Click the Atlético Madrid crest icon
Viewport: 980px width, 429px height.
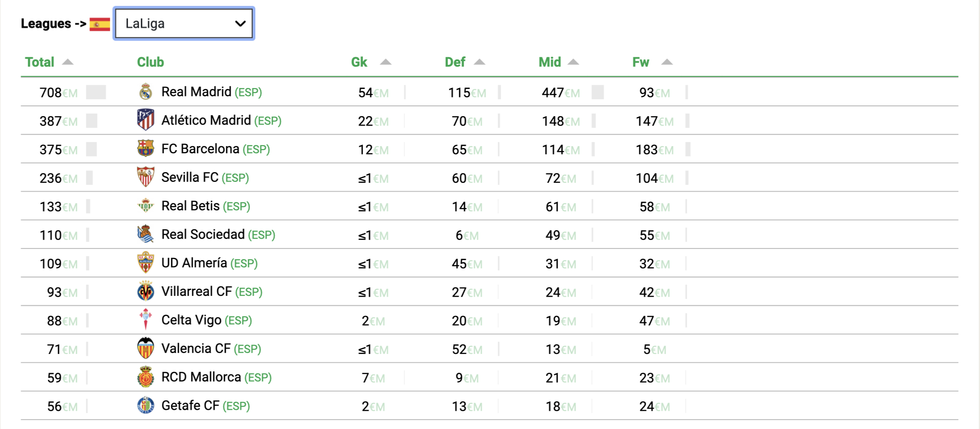tap(146, 120)
